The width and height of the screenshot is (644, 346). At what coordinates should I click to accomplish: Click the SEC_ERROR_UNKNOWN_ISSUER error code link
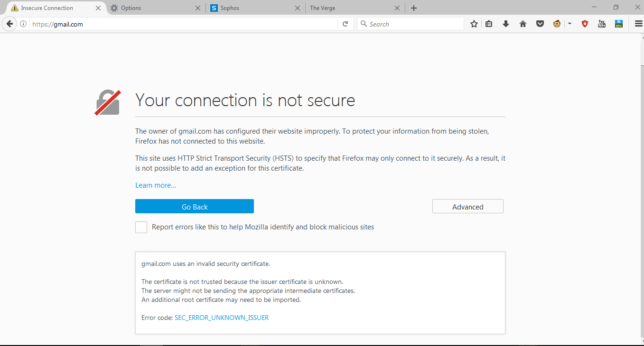[222, 318]
